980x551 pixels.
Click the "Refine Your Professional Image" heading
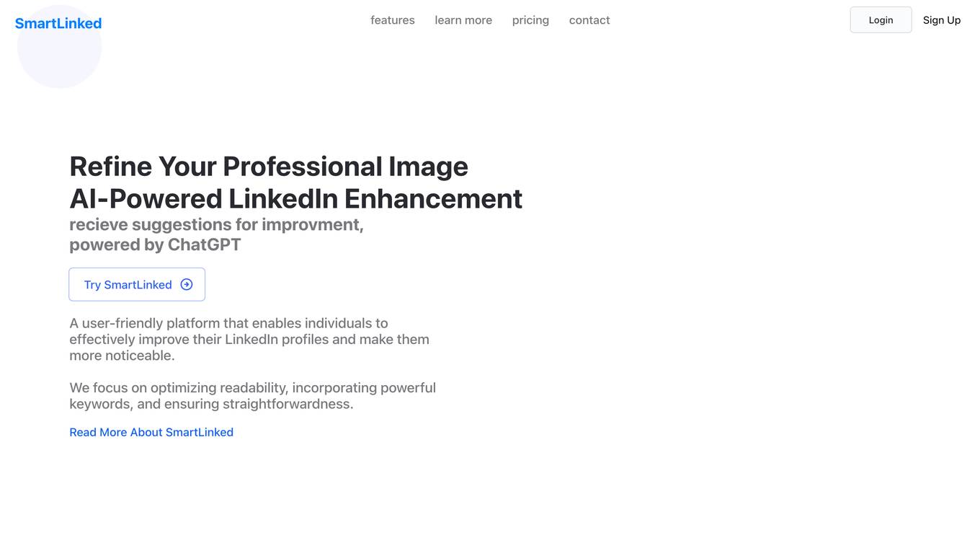(x=269, y=167)
